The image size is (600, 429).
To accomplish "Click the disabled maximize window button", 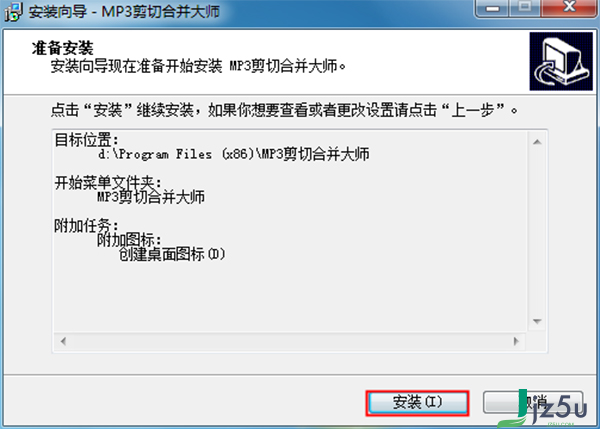I will tap(525, 8).
